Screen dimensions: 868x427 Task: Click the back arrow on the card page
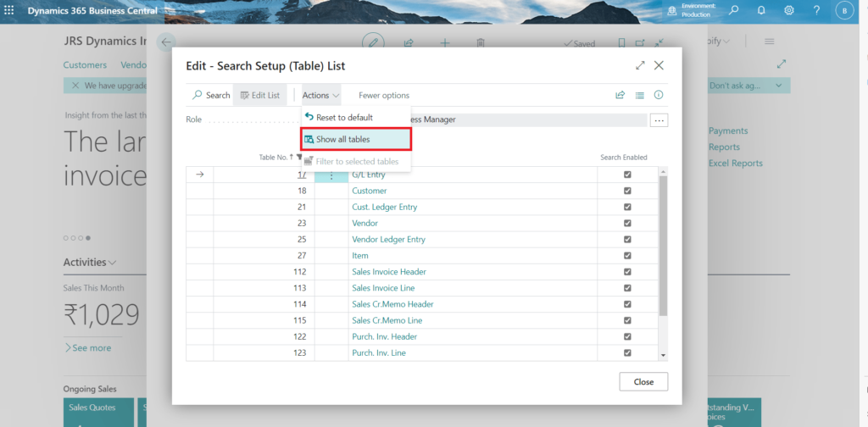[x=166, y=42]
